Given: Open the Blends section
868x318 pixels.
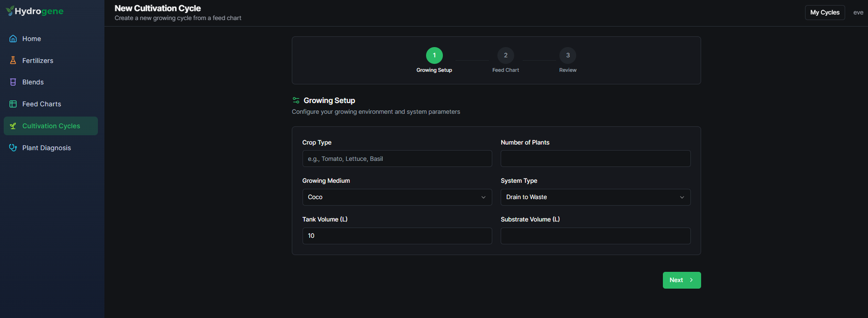Looking at the screenshot, I should click(50, 82).
